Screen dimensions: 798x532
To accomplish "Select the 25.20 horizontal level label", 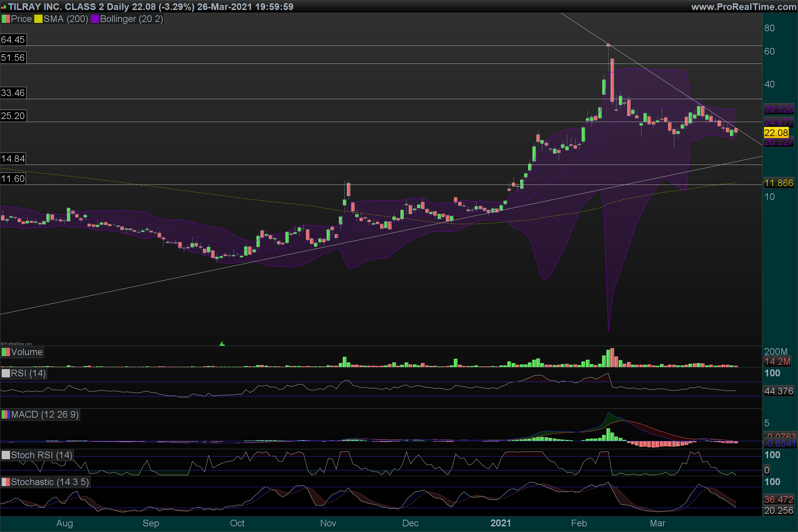I will point(13,116).
